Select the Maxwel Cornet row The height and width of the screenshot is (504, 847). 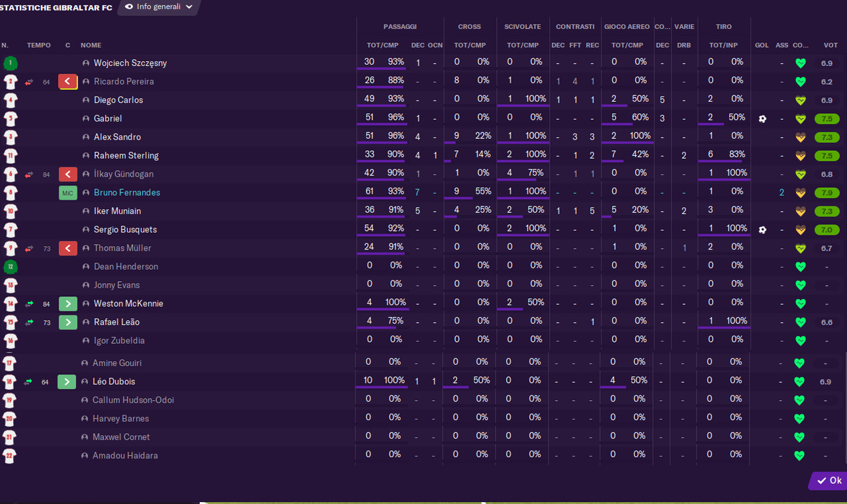coord(423,437)
